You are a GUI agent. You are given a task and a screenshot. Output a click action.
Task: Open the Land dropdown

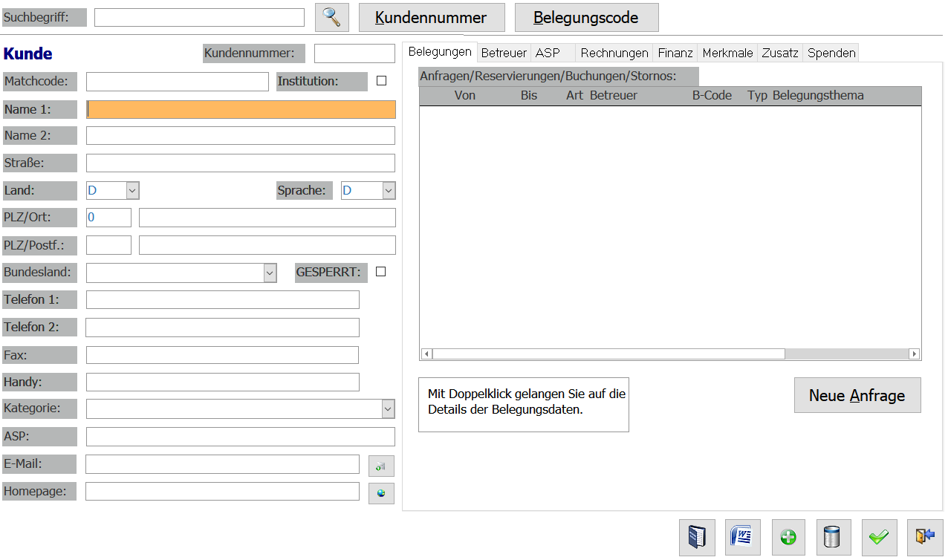coord(132,191)
